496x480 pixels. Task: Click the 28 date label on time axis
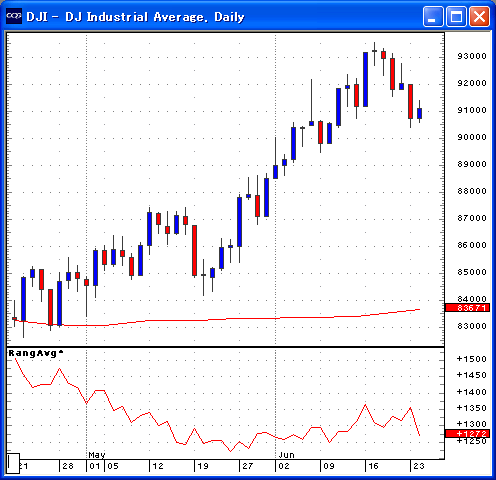click(x=68, y=466)
